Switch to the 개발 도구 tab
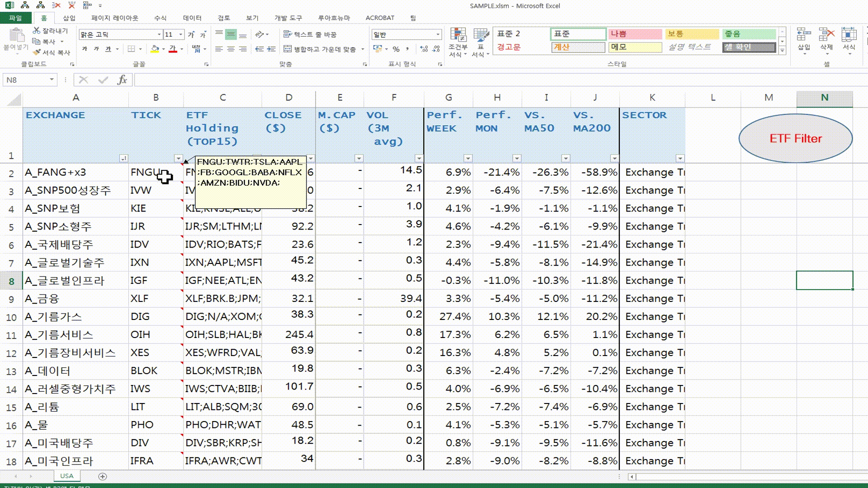 point(288,18)
